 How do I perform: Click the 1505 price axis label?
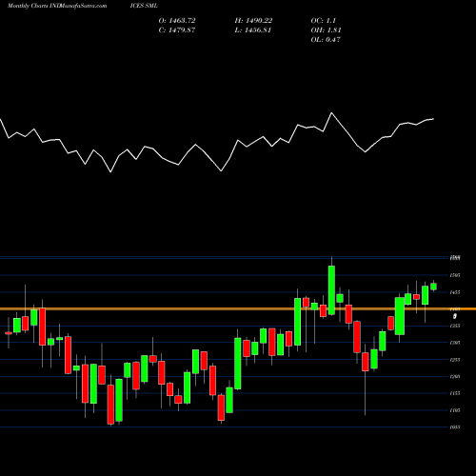pyautogui.click(x=455, y=275)
